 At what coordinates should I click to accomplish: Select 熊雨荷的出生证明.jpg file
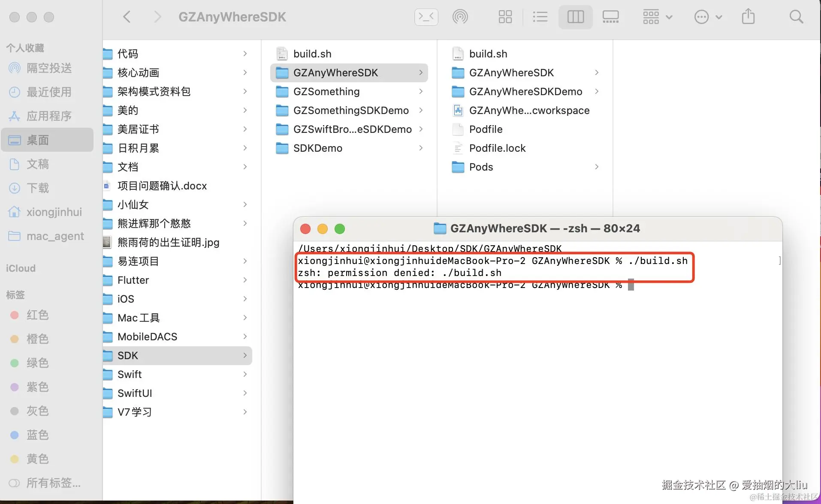pyautogui.click(x=177, y=242)
